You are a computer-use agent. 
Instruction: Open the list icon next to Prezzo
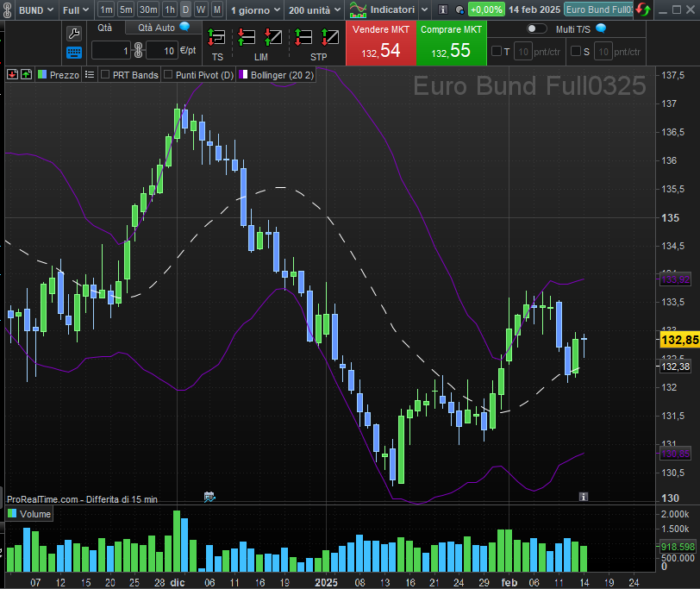[90, 74]
